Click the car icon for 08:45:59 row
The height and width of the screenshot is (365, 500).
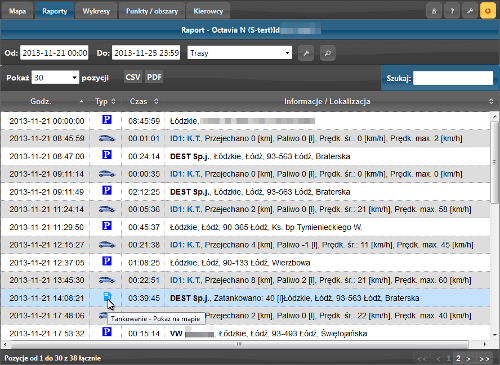[x=107, y=138]
